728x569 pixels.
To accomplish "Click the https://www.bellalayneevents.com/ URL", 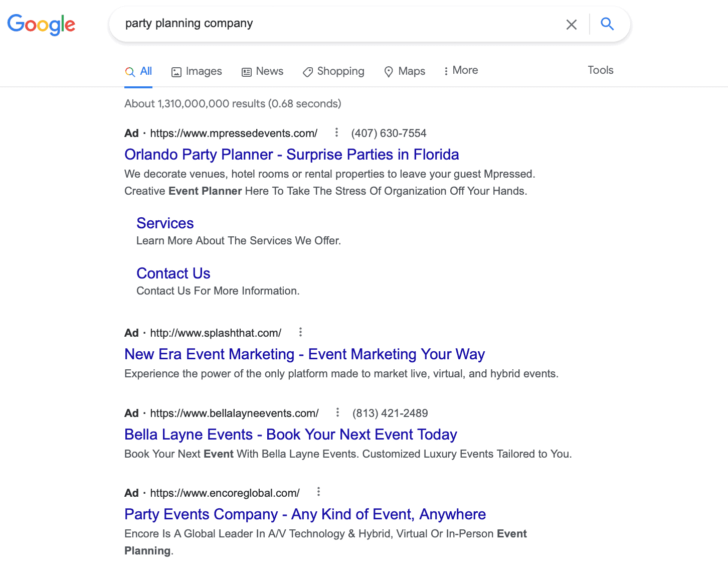I will 234,413.
